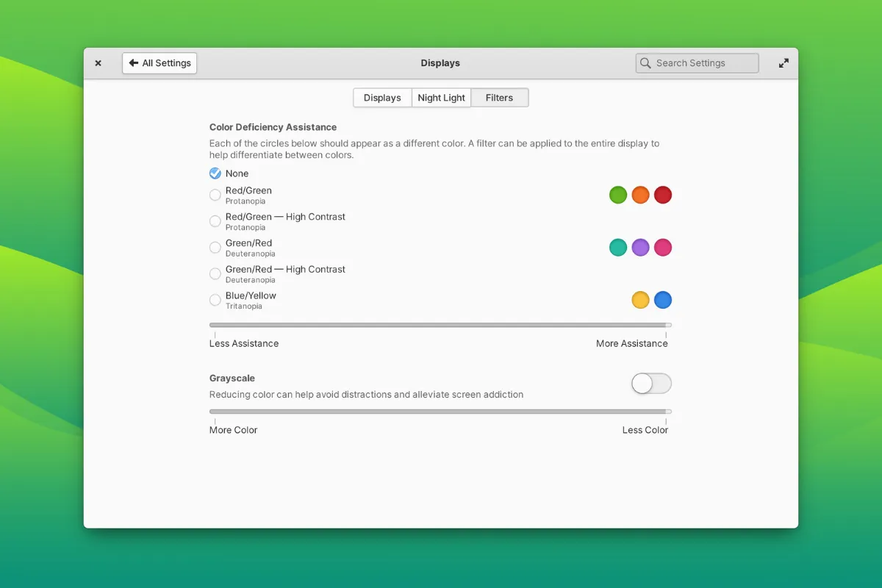Click the green Protanopia test circle
The image size is (882, 588).
click(618, 195)
